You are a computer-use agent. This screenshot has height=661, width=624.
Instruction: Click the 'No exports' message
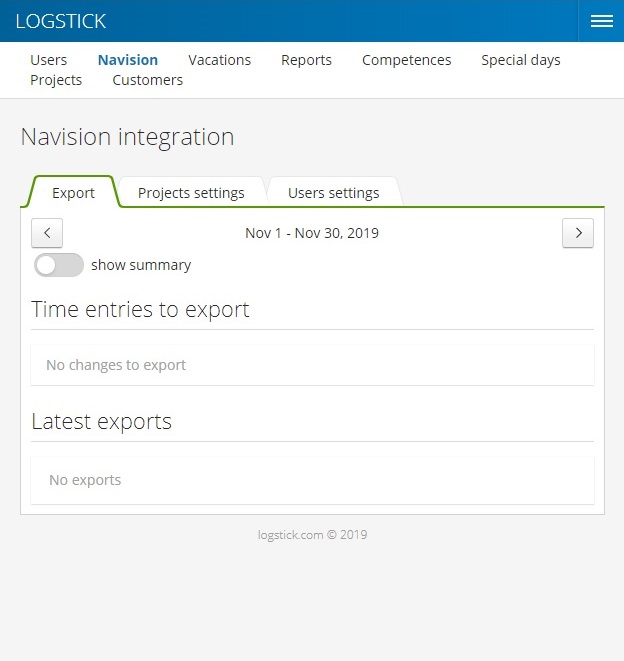click(x=85, y=480)
